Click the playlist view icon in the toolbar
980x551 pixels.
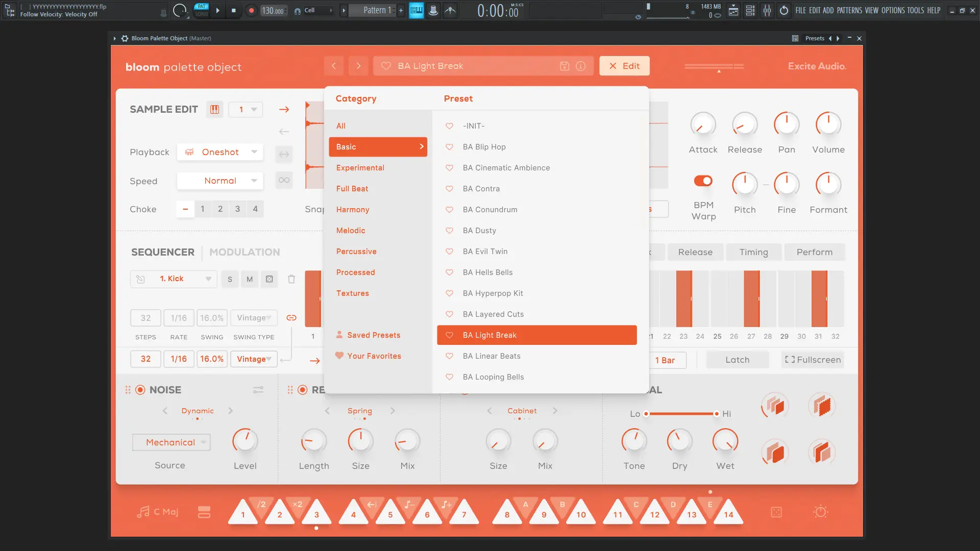pos(733,10)
